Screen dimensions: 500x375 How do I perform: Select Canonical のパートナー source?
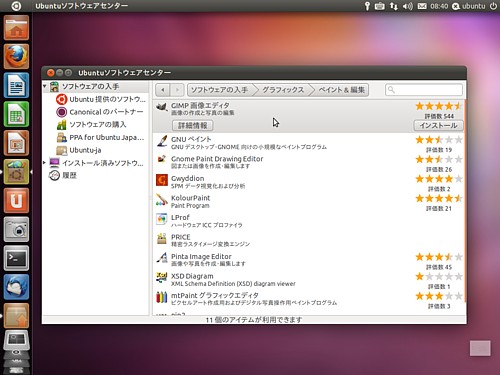99,112
